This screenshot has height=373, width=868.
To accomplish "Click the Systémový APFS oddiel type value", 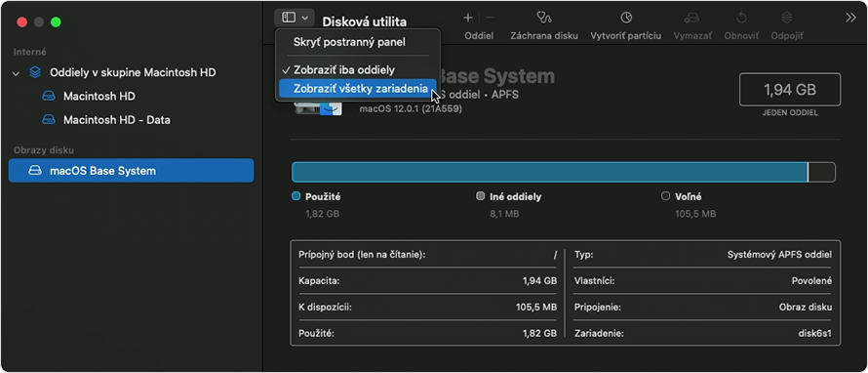I will (x=779, y=255).
